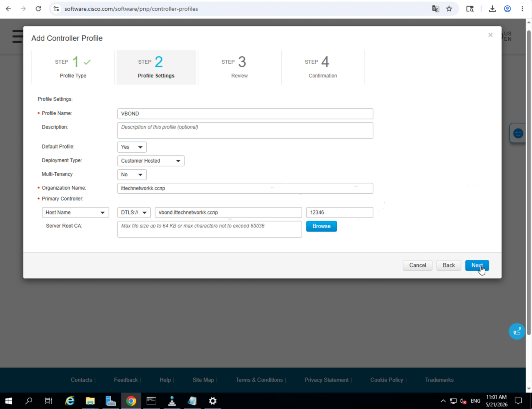Open the Deployment Type dropdown

[151, 161]
